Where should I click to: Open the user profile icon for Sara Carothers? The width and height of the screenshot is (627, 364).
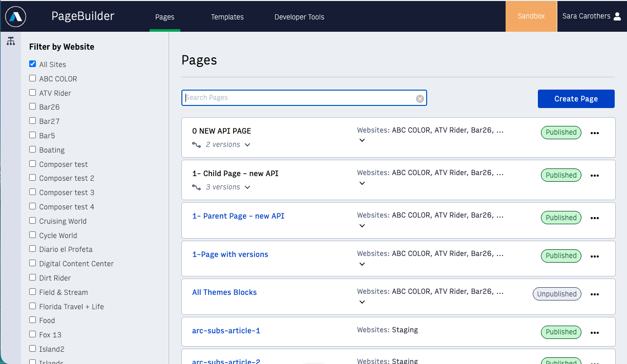click(617, 16)
